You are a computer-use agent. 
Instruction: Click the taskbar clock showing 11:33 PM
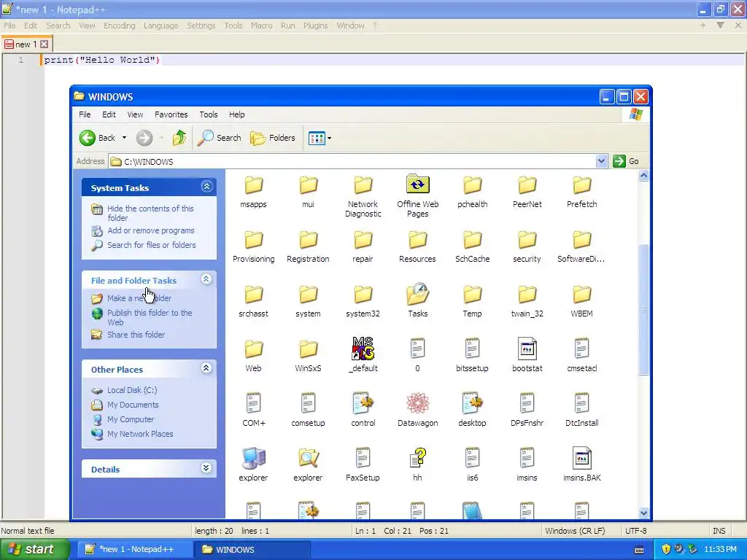point(720,550)
